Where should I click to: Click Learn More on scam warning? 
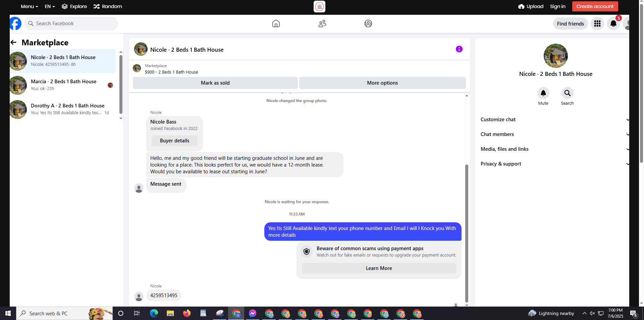[379, 268]
